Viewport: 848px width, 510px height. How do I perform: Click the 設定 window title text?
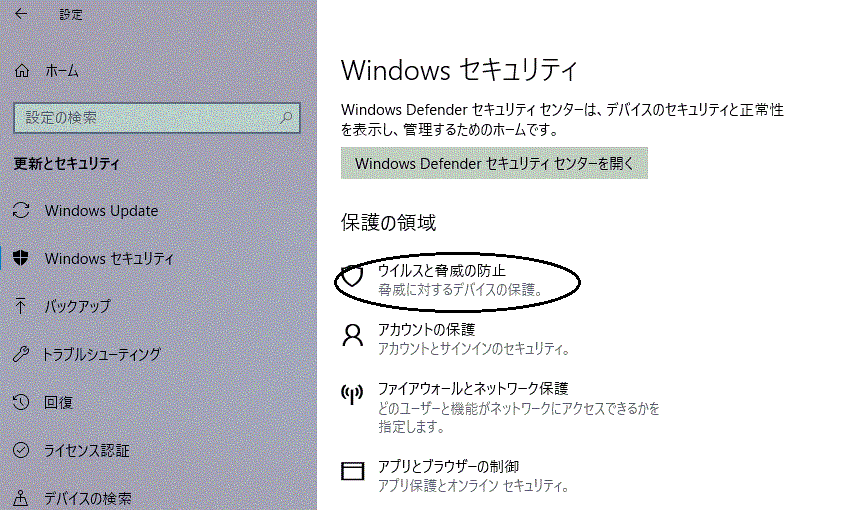pyautogui.click(x=71, y=15)
